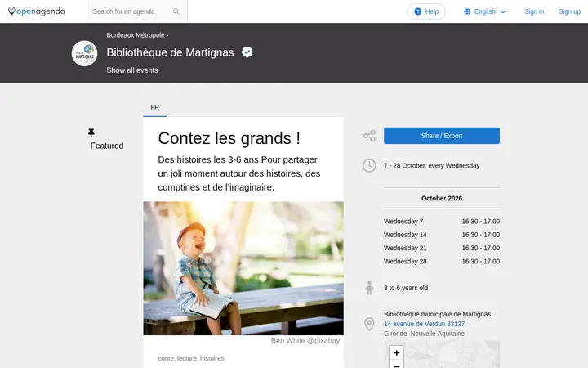
Task: Click the Sign in link
Action: pyautogui.click(x=534, y=11)
